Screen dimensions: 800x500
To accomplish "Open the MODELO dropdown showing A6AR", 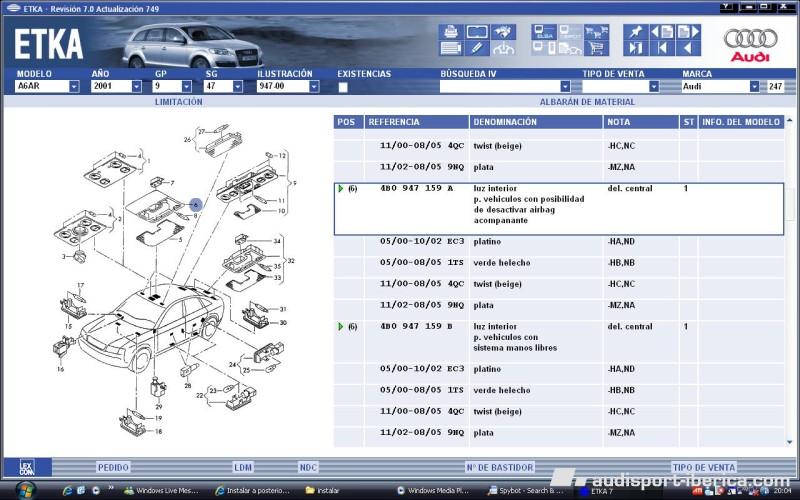I will (x=74, y=87).
